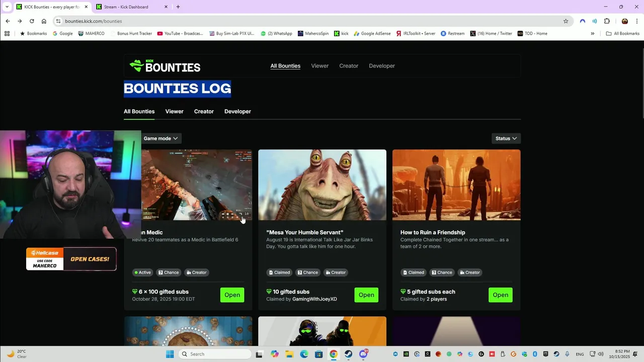The height and width of the screenshot is (362, 644).
Task: Open the Mesa Your Humble Servant bounty
Action: tap(366, 295)
